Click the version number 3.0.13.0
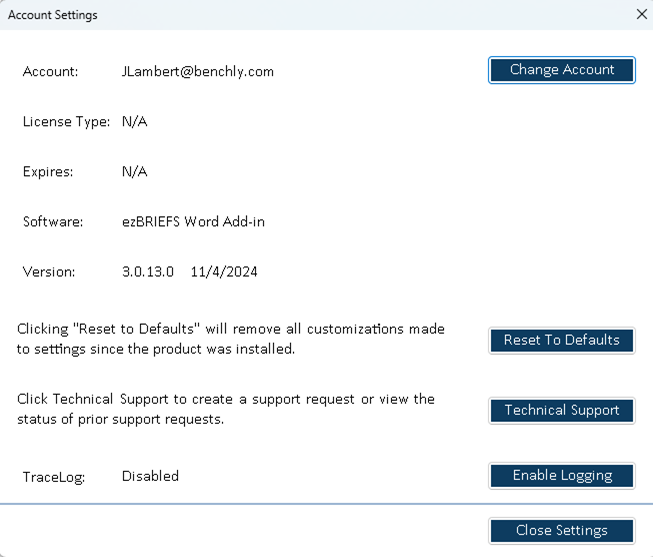Screen dimensions: 653x557 [148, 272]
